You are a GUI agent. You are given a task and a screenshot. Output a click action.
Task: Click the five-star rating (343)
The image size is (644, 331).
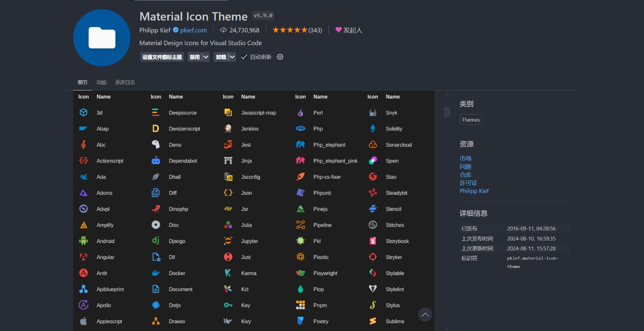297,30
